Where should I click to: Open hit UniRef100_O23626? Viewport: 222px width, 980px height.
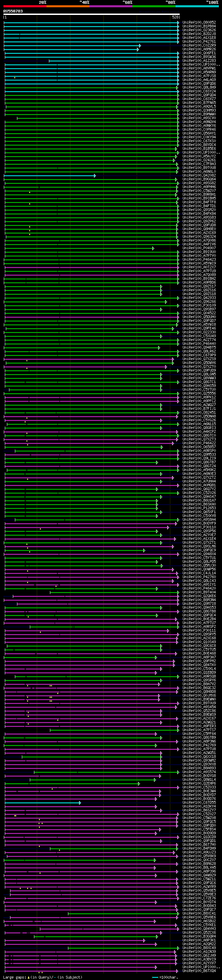(x=199, y=30)
